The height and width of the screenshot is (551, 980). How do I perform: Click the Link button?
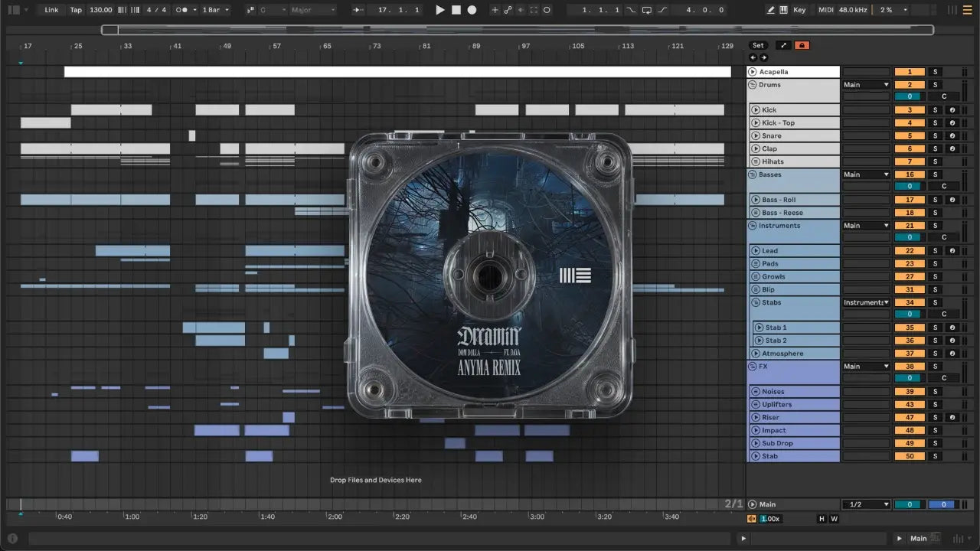pyautogui.click(x=51, y=10)
